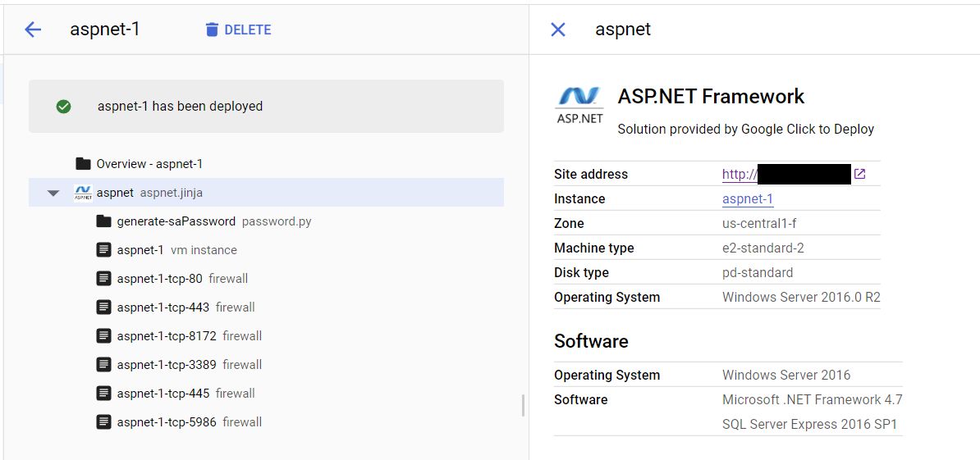Select the aspnet-1-tcp-445 firewall row

pyautogui.click(x=266, y=394)
